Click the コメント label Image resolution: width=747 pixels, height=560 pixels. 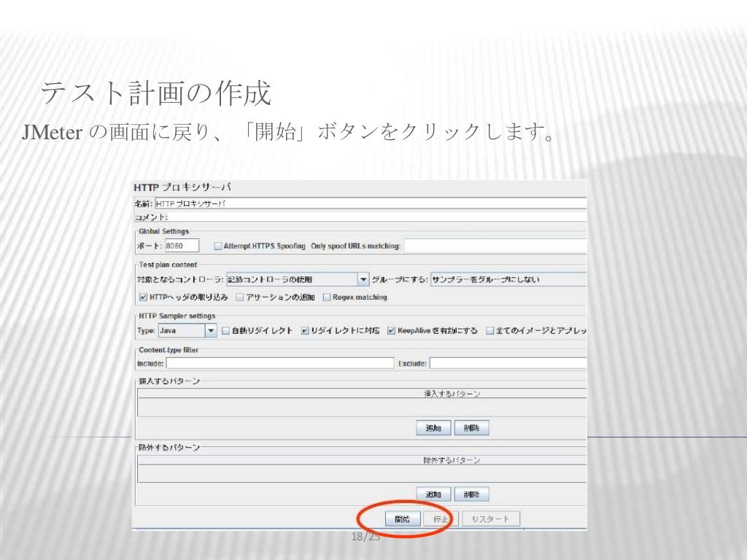click(151, 217)
